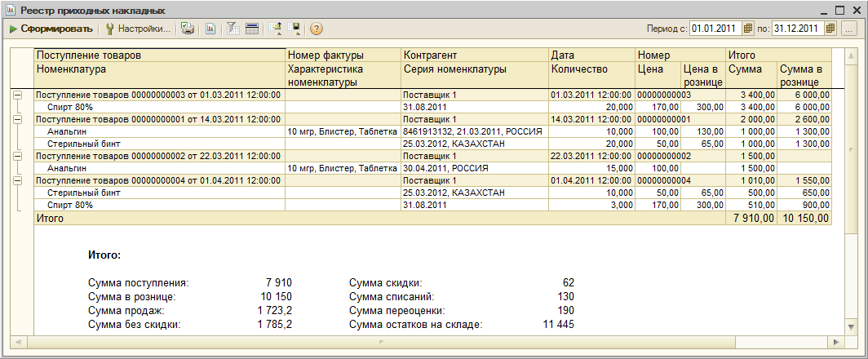Click the horizontal scrollbar right arrow
Screen dimensions: 868x359
(x=836, y=343)
